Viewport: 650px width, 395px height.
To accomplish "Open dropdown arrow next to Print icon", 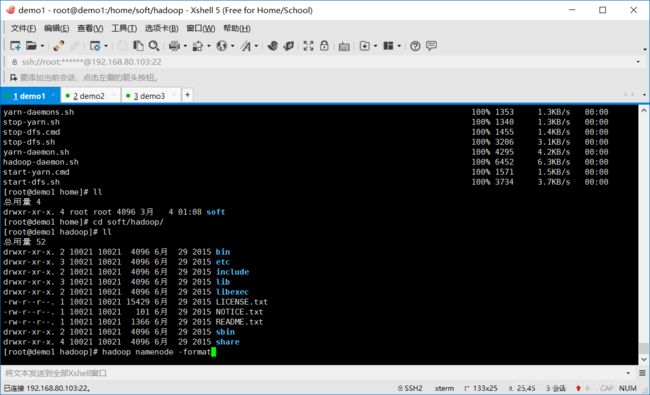I will [185, 46].
